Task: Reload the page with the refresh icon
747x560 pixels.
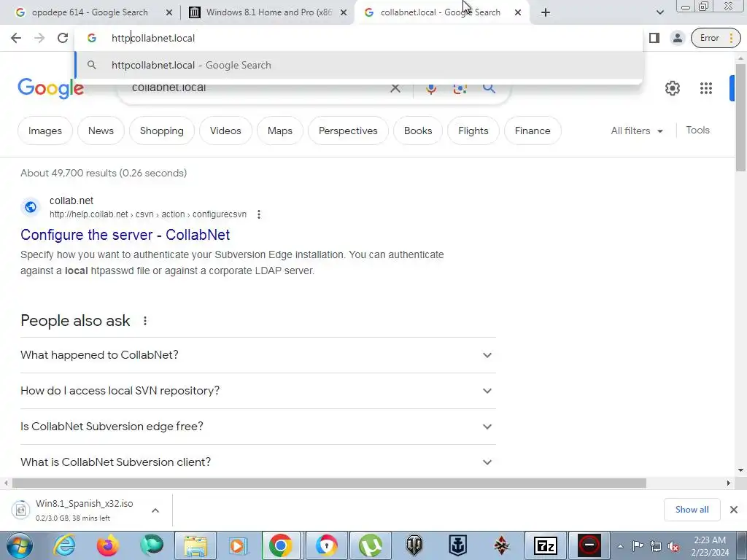Action: click(63, 38)
